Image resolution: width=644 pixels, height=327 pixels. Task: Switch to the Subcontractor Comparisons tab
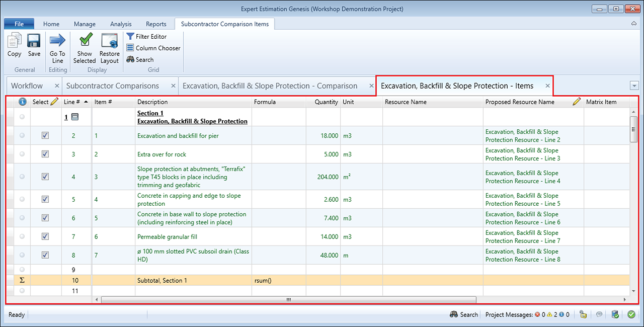(112, 86)
